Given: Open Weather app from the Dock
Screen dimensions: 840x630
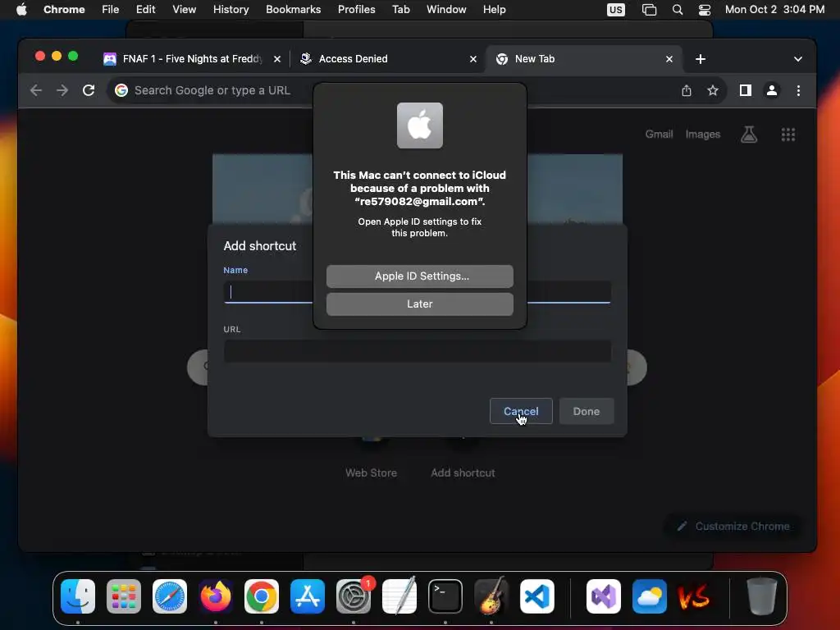Looking at the screenshot, I should [x=650, y=596].
